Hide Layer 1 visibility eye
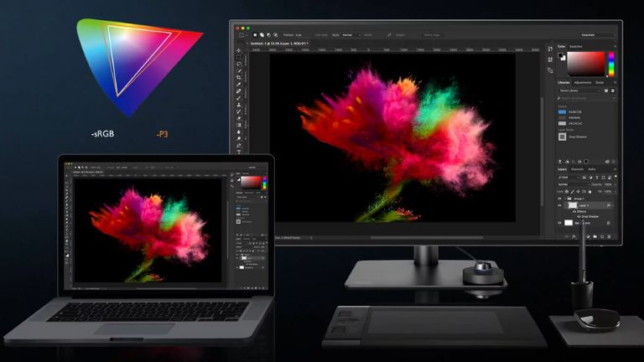Viewport: 644px width, 362px height. point(559,205)
